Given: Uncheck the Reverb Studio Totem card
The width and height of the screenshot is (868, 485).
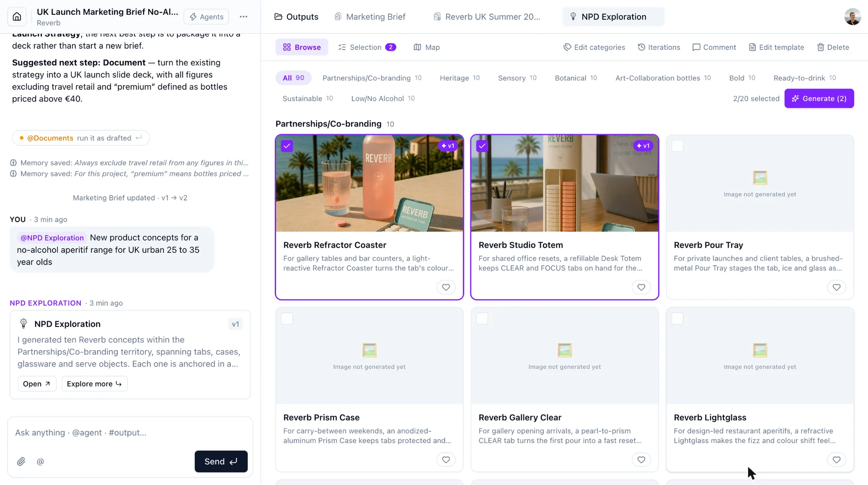Looking at the screenshot, I should [x=482, y=146].
